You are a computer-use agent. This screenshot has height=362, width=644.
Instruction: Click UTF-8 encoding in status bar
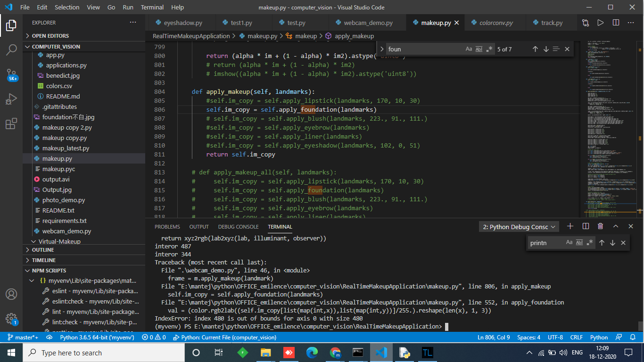pyautogui.click(x=555, y=337)
